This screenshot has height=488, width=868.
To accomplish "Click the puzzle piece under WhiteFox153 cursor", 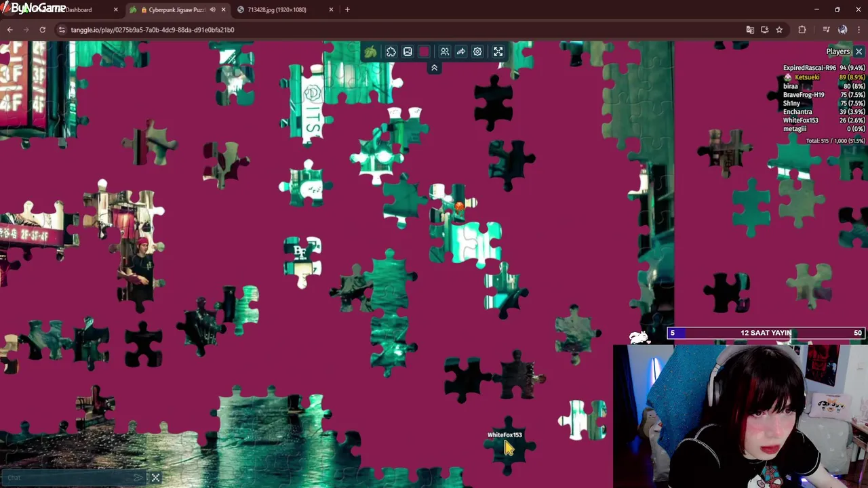I will (510, 445).
